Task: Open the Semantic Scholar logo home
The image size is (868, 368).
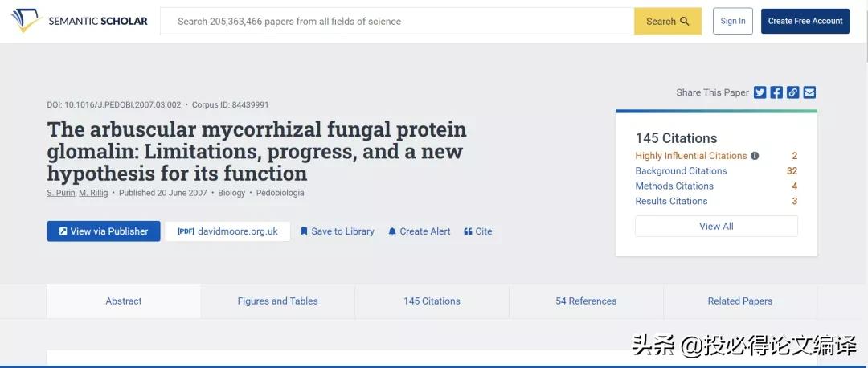Action: [x=79, y=21]
